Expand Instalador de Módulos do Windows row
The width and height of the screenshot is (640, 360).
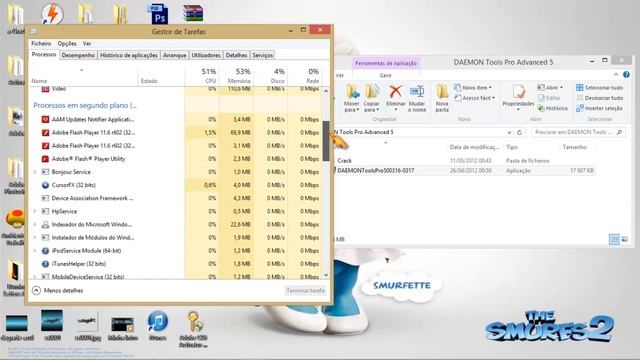tap(35, 238)
